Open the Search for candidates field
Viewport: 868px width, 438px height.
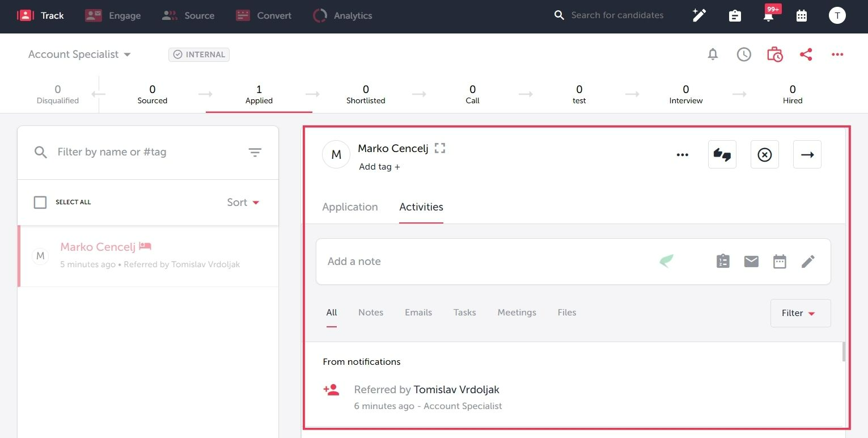pyautogui.click(x=617, y=15)
